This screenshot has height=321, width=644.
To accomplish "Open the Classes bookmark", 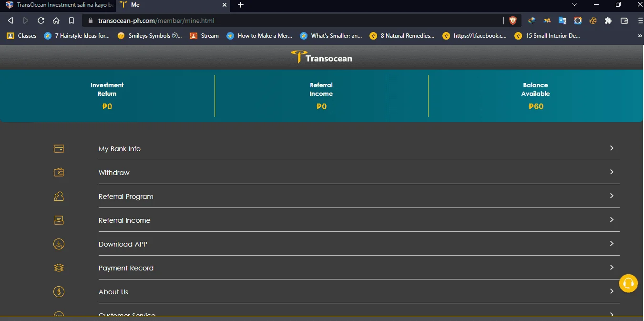I will tap(21, 36).
